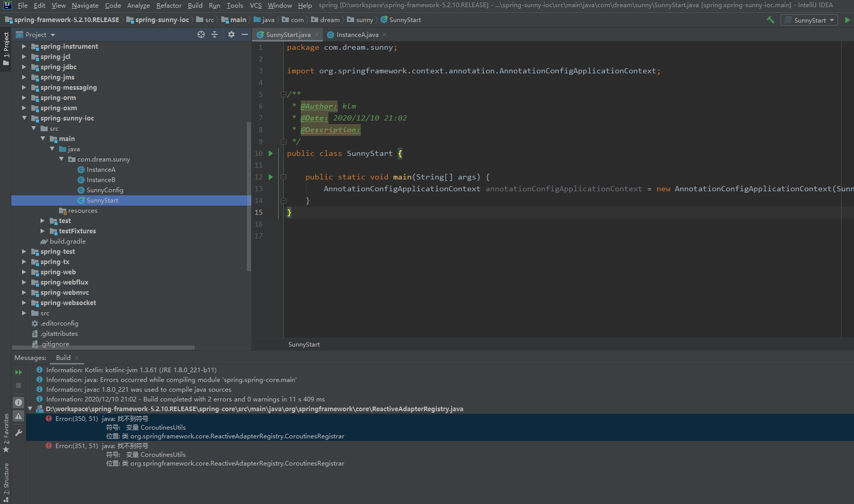Click the stop icon in Messages panel
Viewport: 854px width, 504px height.
pyautogui.click(x=18, y=386)
